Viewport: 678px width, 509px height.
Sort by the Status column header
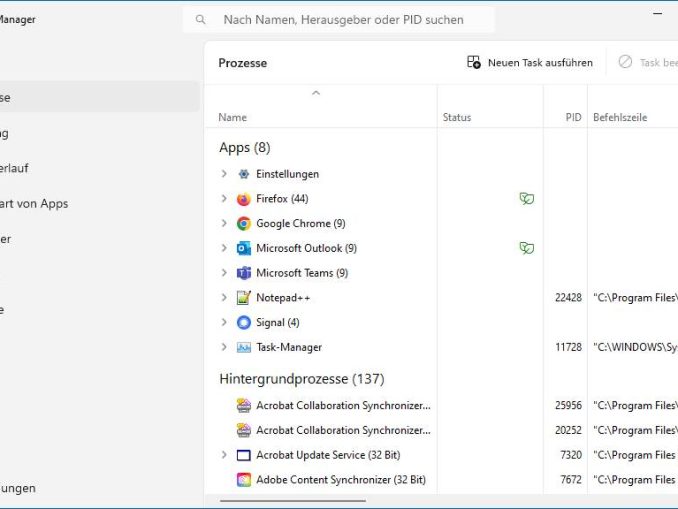[457, 117]
